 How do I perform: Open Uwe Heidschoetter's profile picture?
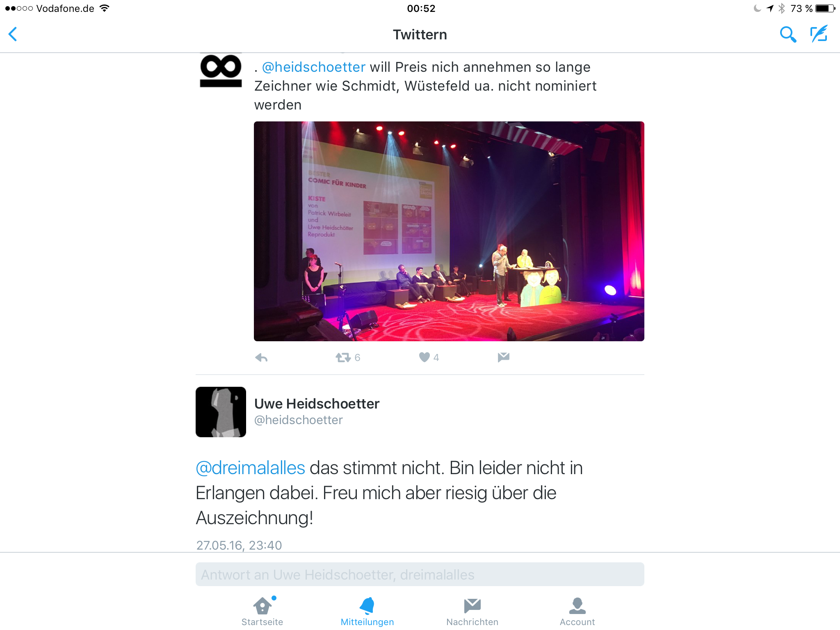221,412
